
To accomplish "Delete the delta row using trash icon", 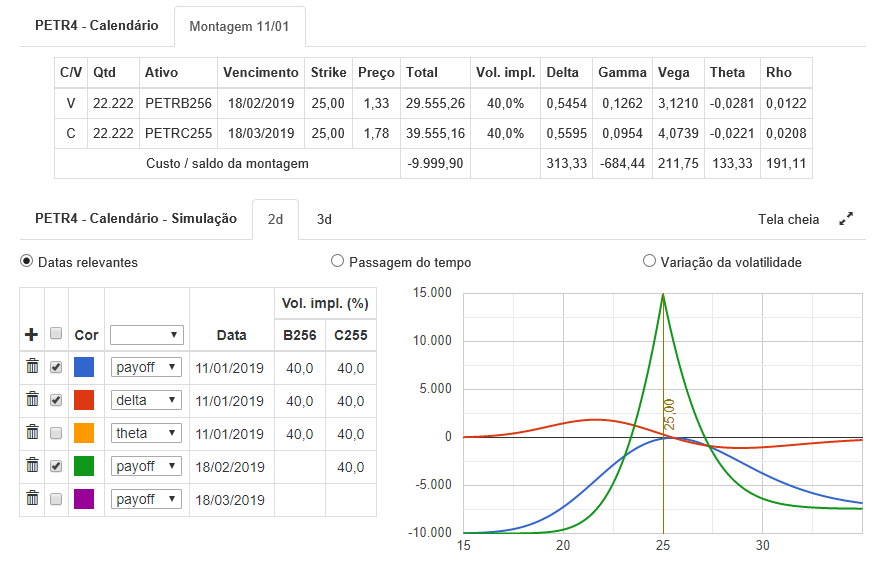I will click(x=32, y=400).
